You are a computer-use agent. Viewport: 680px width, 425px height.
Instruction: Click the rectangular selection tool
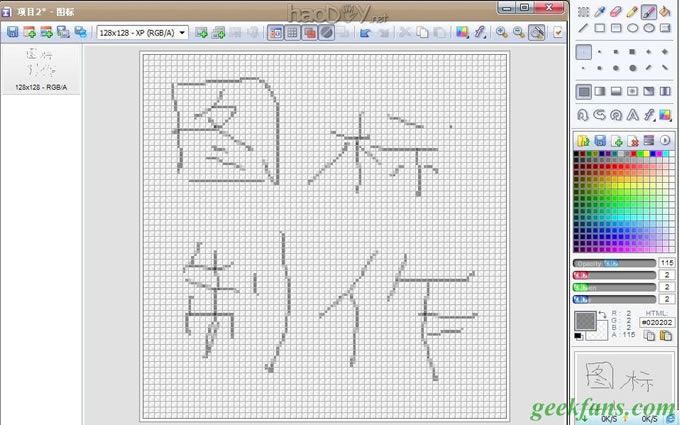coord(584,12)
